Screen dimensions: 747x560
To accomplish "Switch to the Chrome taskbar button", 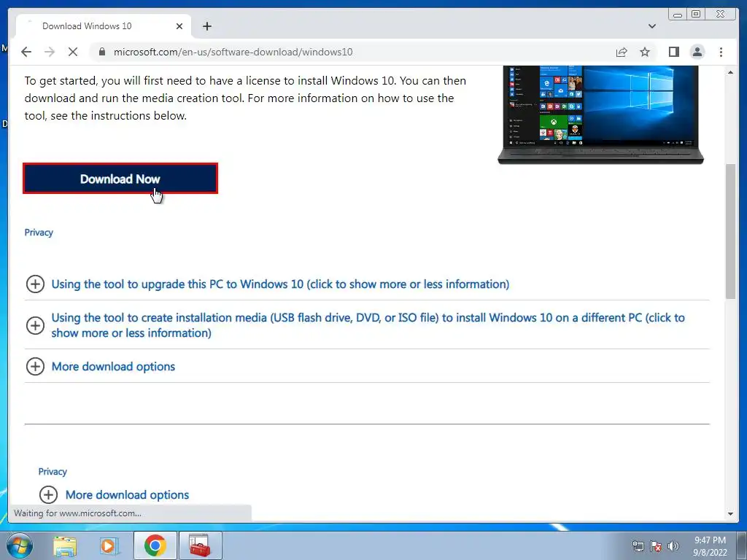I will pyautogui.click(x=155, y=545).
